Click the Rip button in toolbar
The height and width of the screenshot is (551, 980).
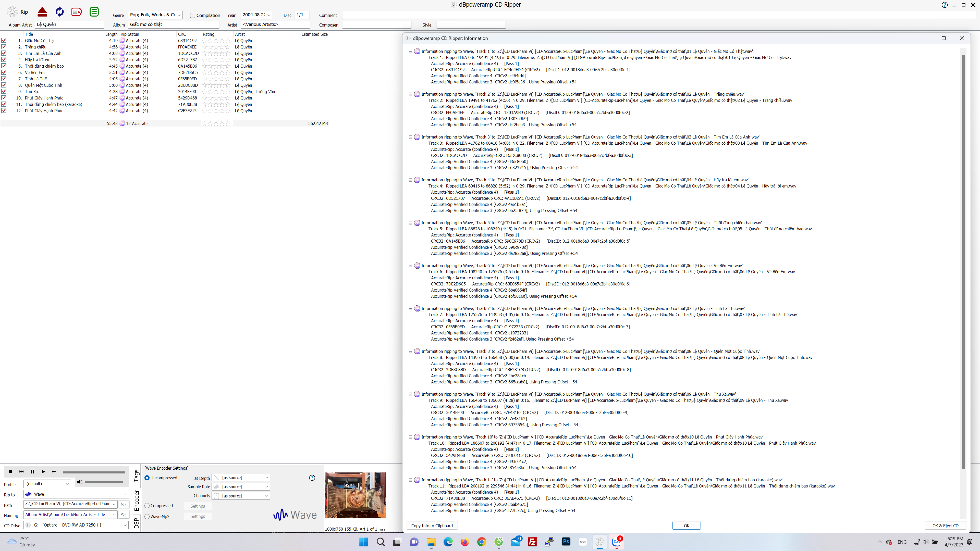(x=18, y=12)
